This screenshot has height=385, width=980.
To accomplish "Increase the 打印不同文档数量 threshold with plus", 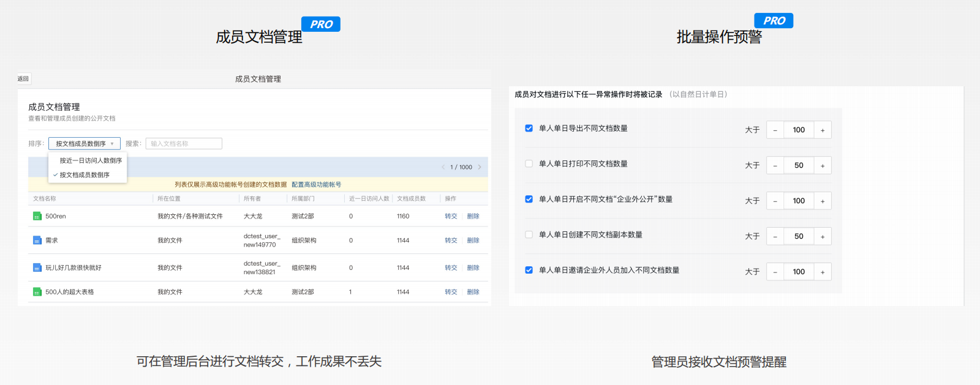I will point(823,165).
